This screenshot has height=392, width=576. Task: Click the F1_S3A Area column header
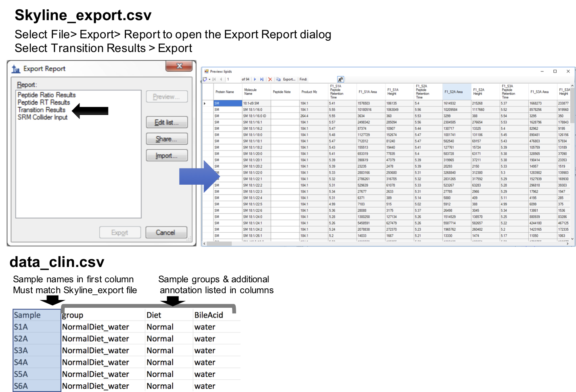pos(542,92)
